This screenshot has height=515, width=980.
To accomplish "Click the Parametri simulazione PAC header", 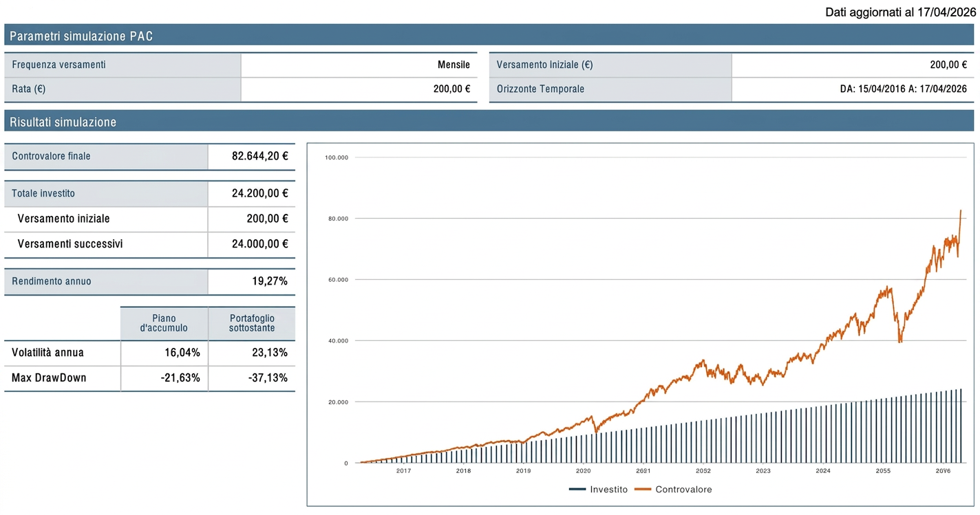I will point(81,36).
